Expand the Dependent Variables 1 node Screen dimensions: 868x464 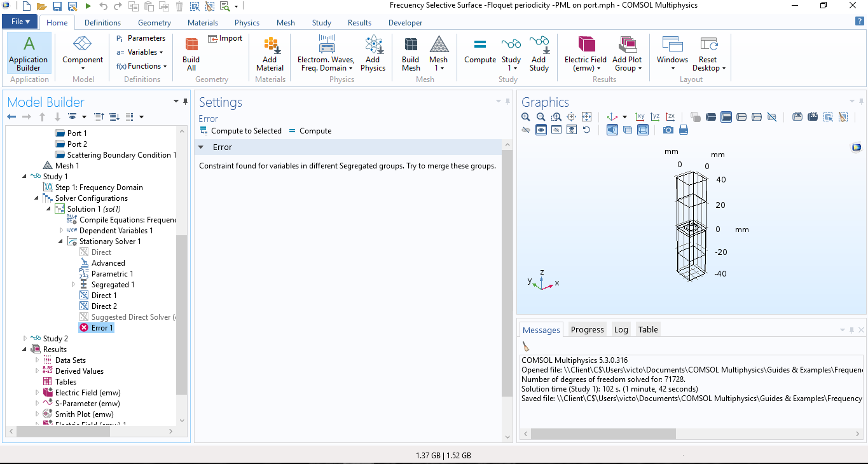62,231
